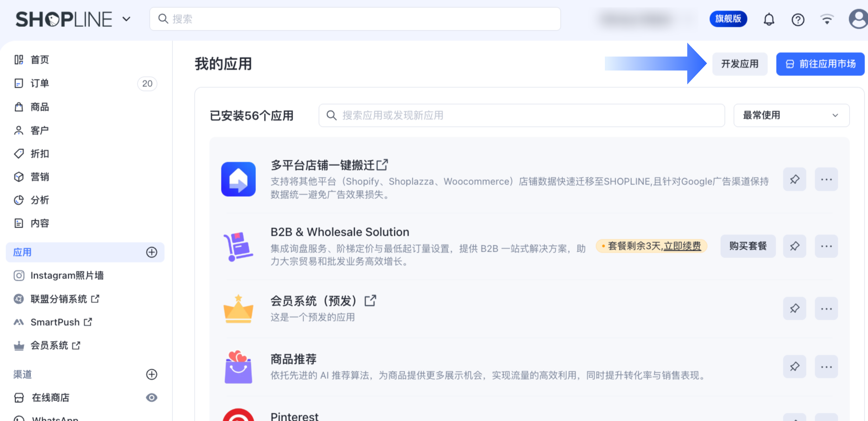
Task: Open the SHOPLINE store switcher chevron
Action: [126, 19]
